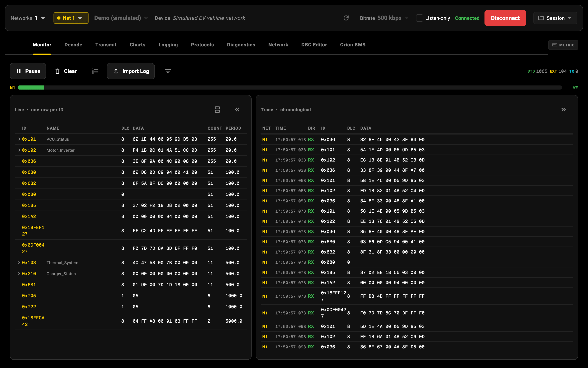Image resolution: width=588 pixels, height=368 pixels.
Task: Click the 0x0CF00427 ID in Live table
Action: point(33,248)
